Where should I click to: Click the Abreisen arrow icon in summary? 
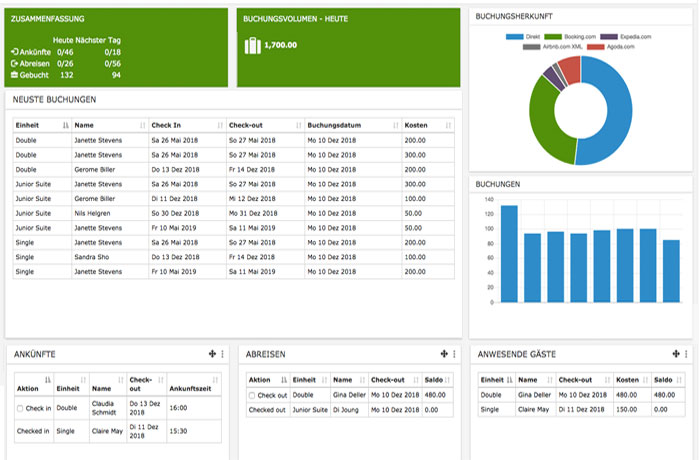point(15,63)
